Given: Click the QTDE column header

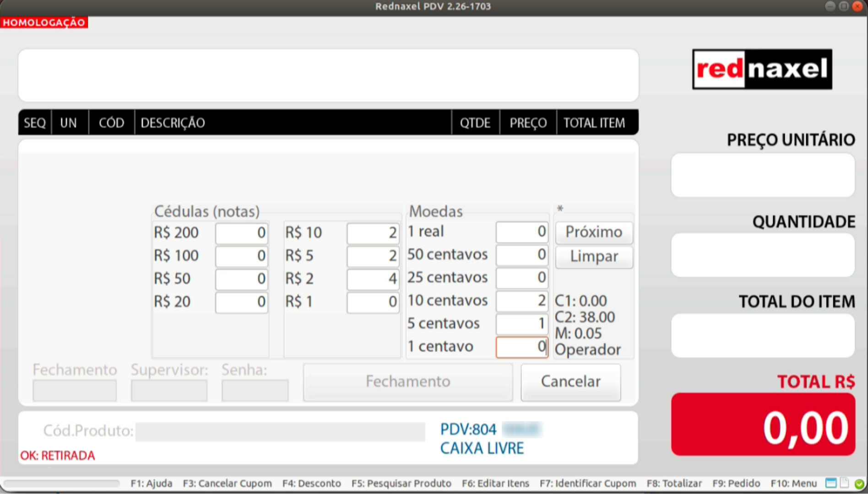Looking at the screenshot, I should [475, 123].
